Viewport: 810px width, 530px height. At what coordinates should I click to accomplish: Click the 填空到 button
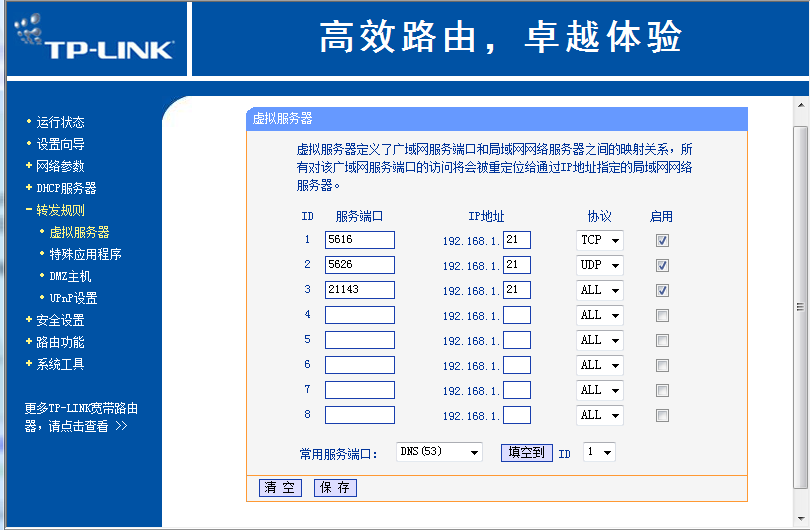pyautogui.click(x=526, y=453)
